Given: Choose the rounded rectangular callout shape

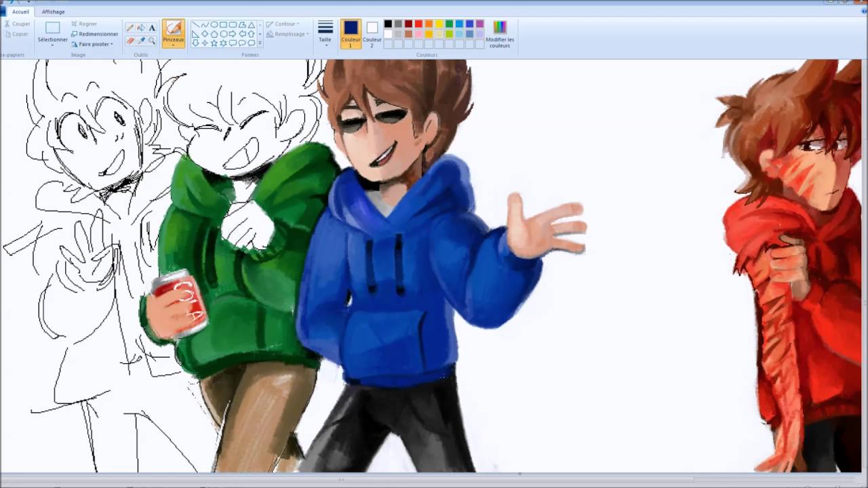Looking at the screenshot, I should point(233,43).
